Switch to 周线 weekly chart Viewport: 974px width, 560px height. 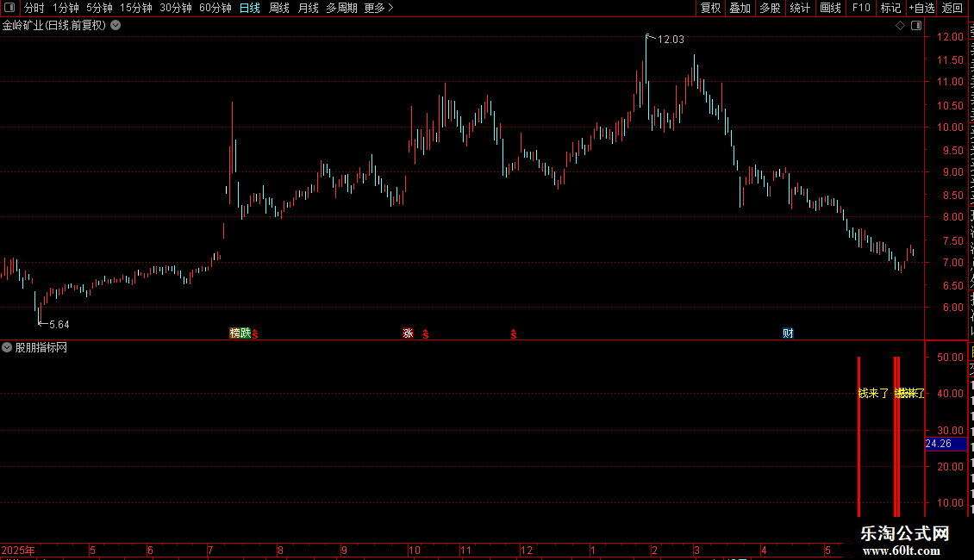279,8
